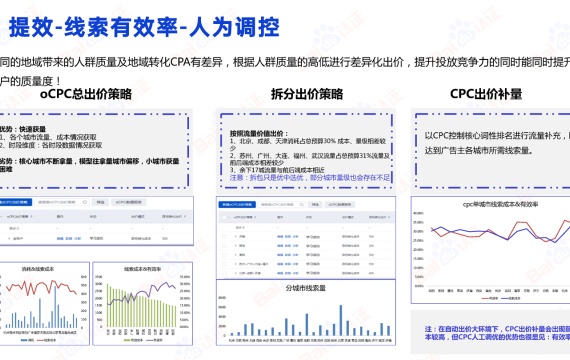Click the heading oCPC总出价策略
570x360 pixels.
pos(86,94)
